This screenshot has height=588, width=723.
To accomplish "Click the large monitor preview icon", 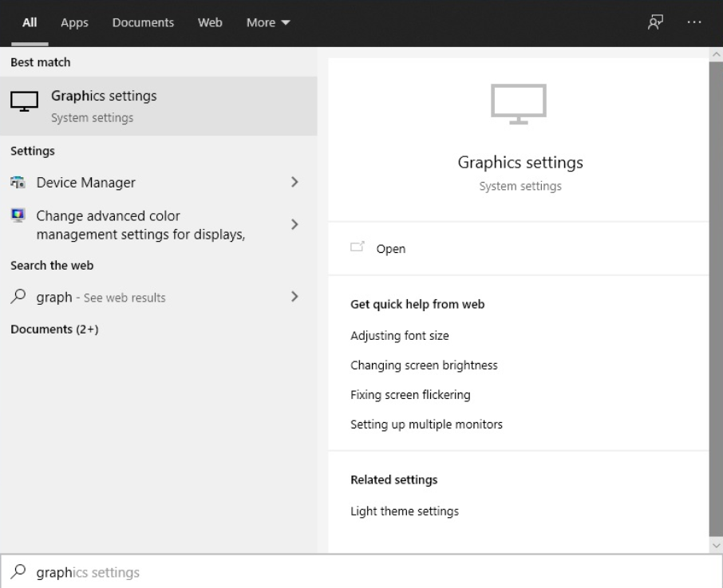I will (x=519, y=105).
